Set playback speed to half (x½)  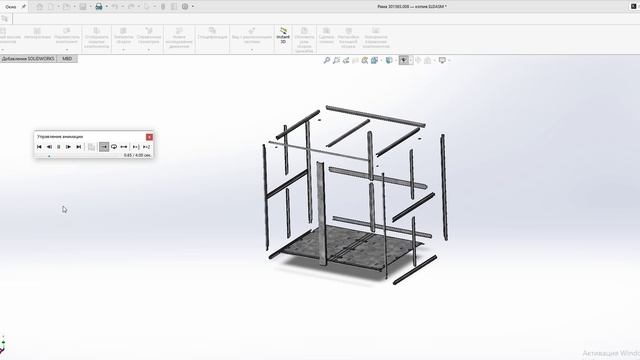click(136, 147)
